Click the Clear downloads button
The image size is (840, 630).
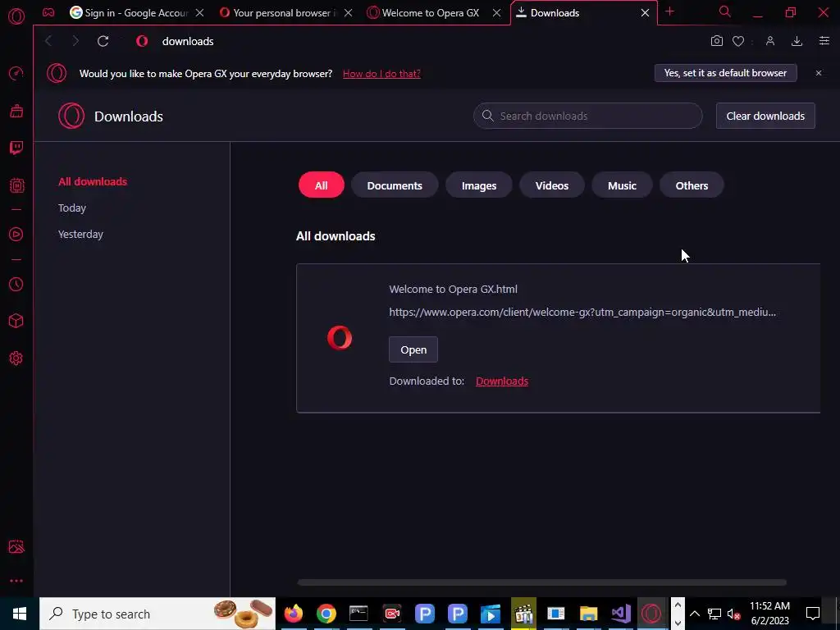(765, 116)
